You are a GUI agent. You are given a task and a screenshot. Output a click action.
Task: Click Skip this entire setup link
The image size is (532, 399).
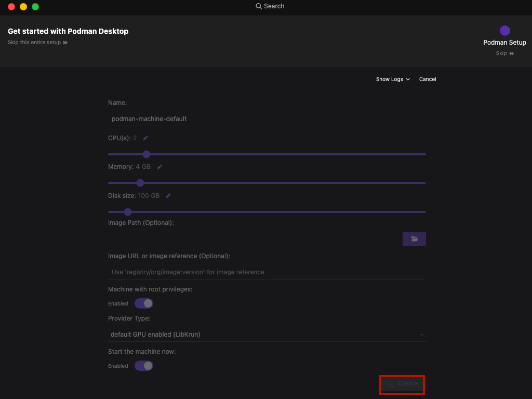click(37, 43)
